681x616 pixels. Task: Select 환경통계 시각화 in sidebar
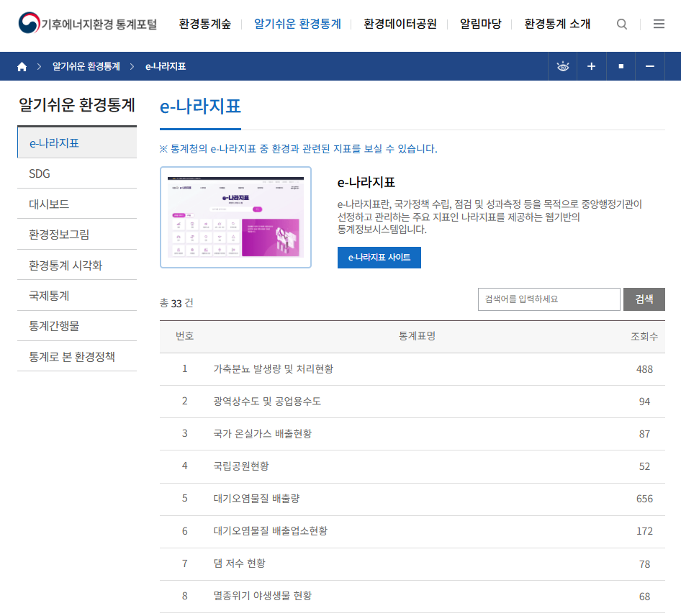click(66, 265)
